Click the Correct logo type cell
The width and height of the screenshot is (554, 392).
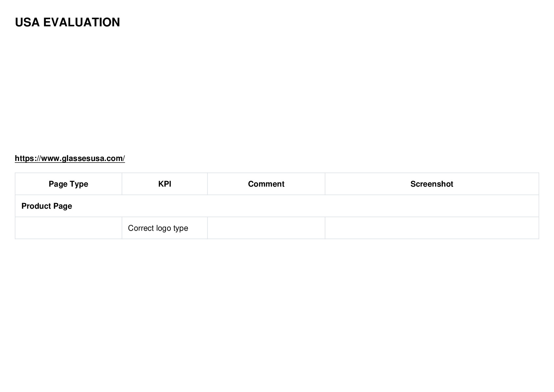coord(164,228)
